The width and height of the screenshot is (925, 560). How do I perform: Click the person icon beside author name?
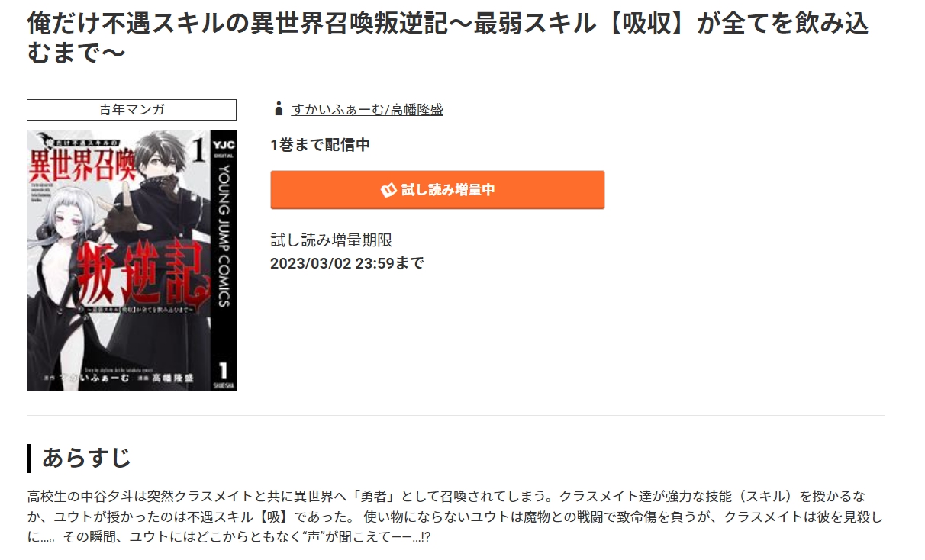pyautogui.click(x=278, y=109)
